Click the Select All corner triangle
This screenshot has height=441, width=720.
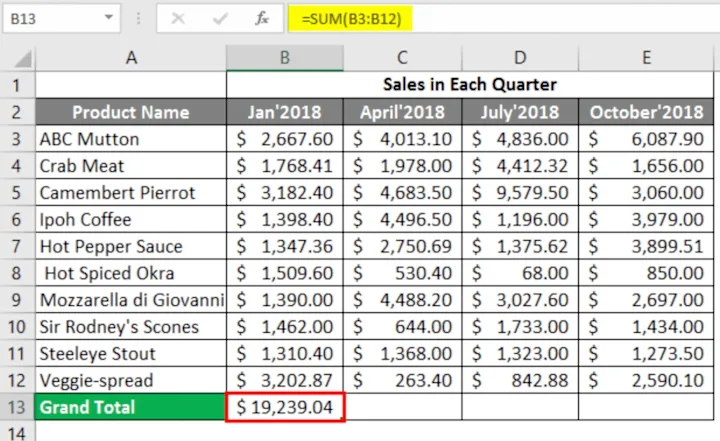[x=21, y=59]
